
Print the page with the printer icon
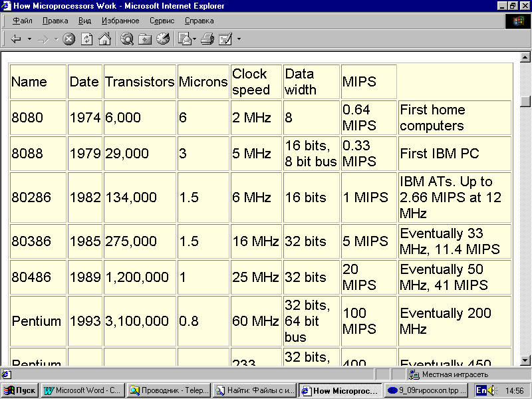[x=207, y=39]
